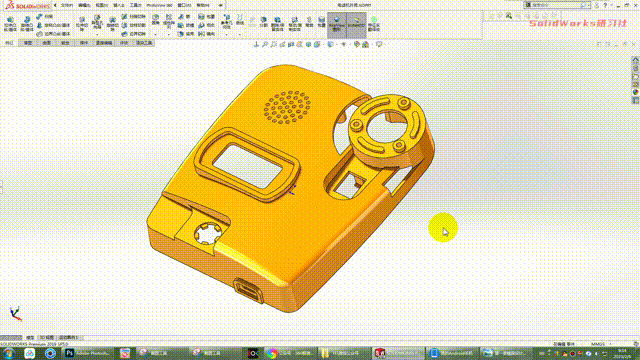Screen dimensions: 640x360
Task: Choose the Intersect (相交) feature
Action: 206,25
